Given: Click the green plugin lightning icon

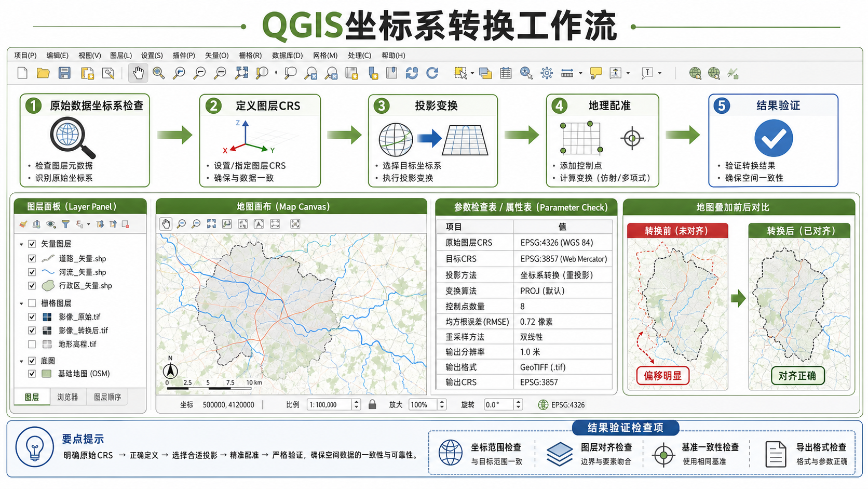Looking at the screenshot, I should pyautogui.click(x=733, y=73).
